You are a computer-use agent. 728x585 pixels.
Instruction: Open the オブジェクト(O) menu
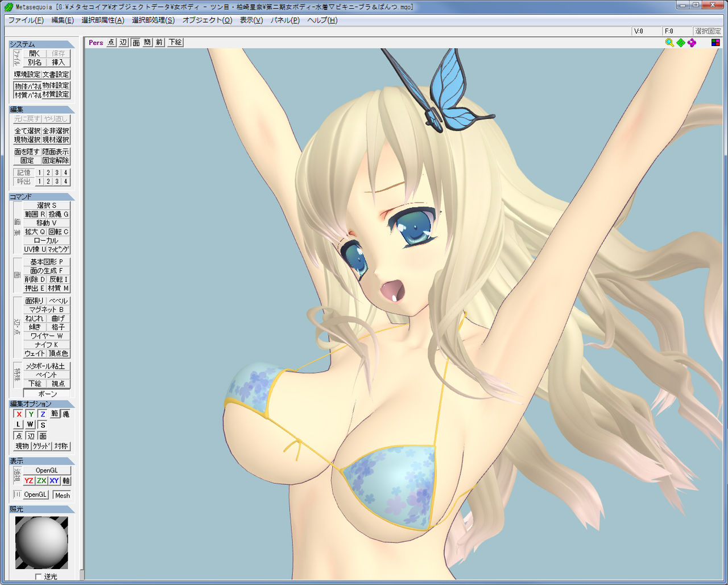(207, 20)
